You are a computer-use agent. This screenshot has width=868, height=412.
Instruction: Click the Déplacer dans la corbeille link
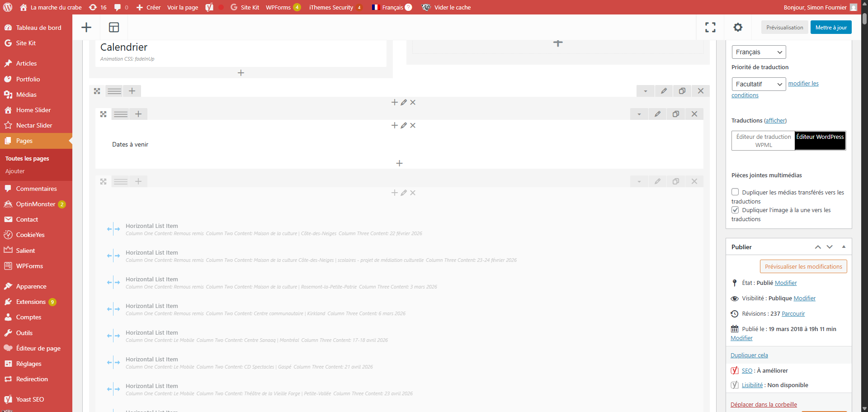click(764, 404)
